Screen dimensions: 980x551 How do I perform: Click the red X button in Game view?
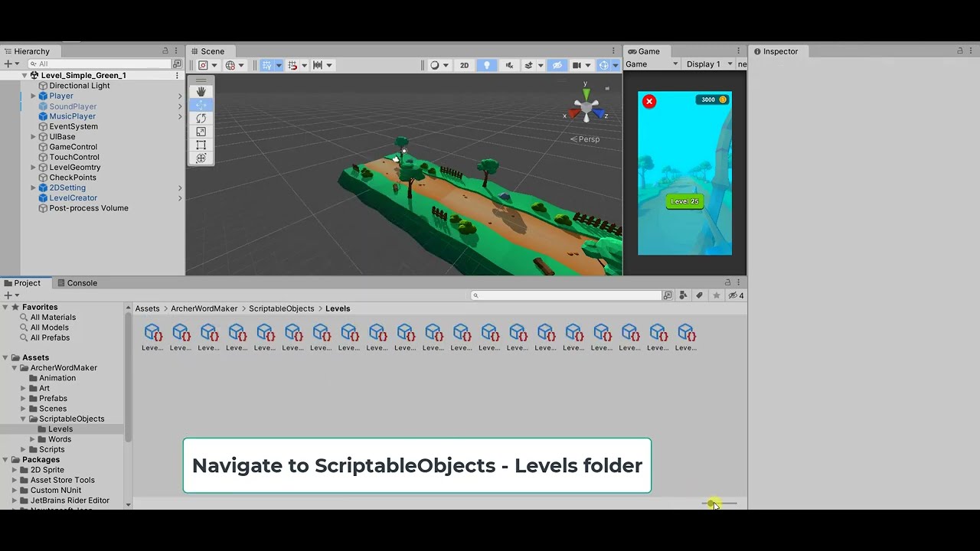(649, 101)
